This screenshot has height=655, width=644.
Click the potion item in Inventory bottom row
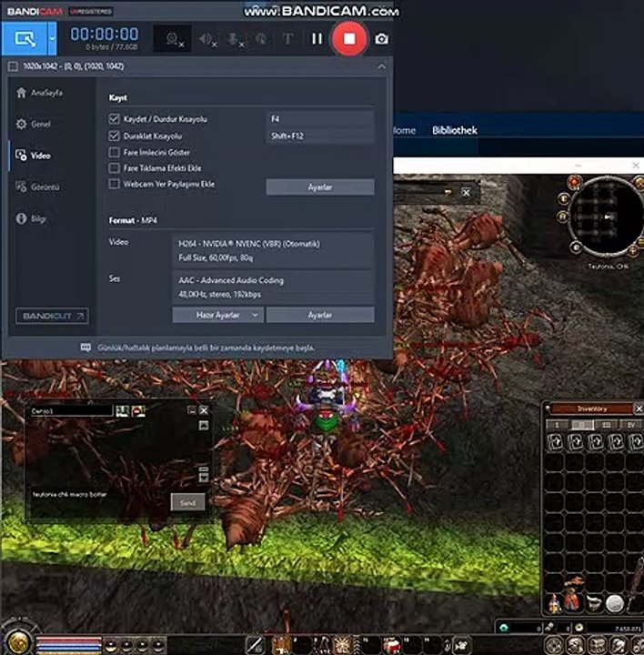[554, 604]
